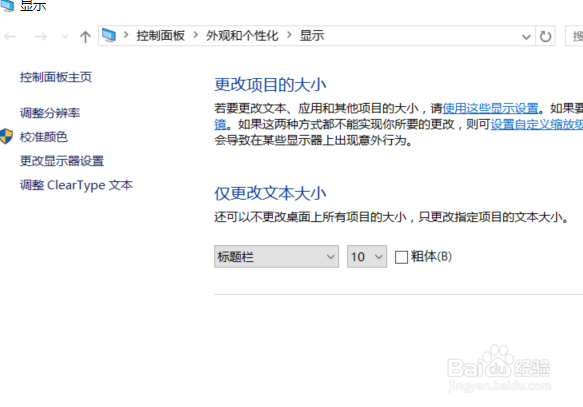Go up one folder level
Image resolution: width=583 pixels, height=407 pixels.
pos(85,36)
